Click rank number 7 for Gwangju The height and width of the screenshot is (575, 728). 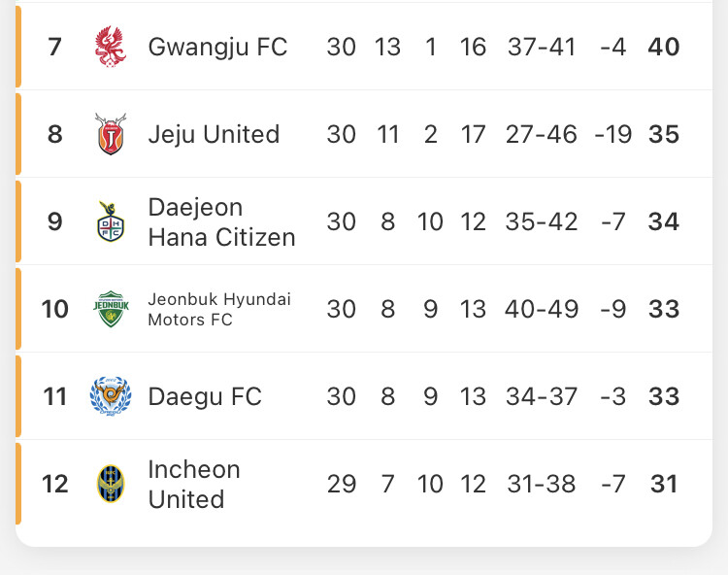click(x=54, y=47)
